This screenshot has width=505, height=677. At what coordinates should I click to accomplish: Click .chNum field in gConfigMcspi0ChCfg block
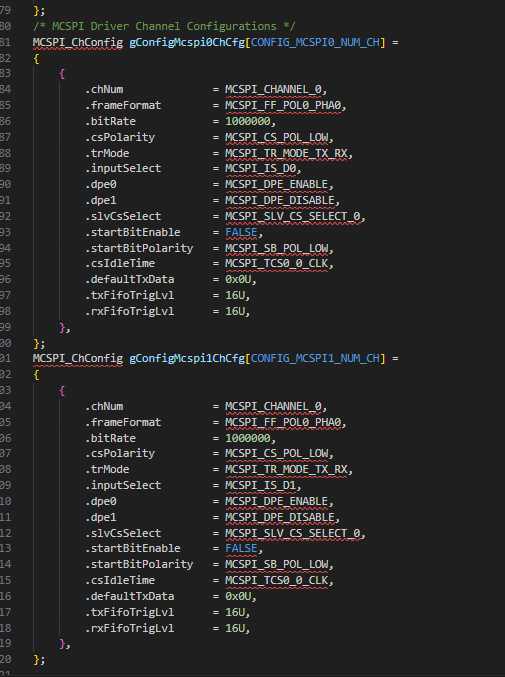[104, 89]
